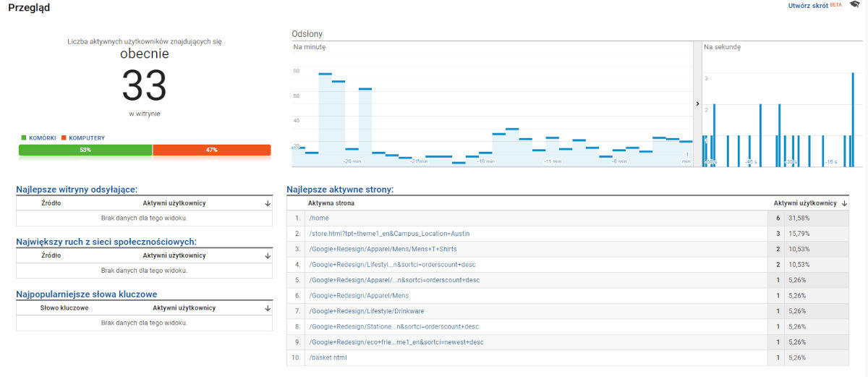Click the Przegląd page title
The width and height of the screenshot is (868, 377).
click(x=29, y=7)
